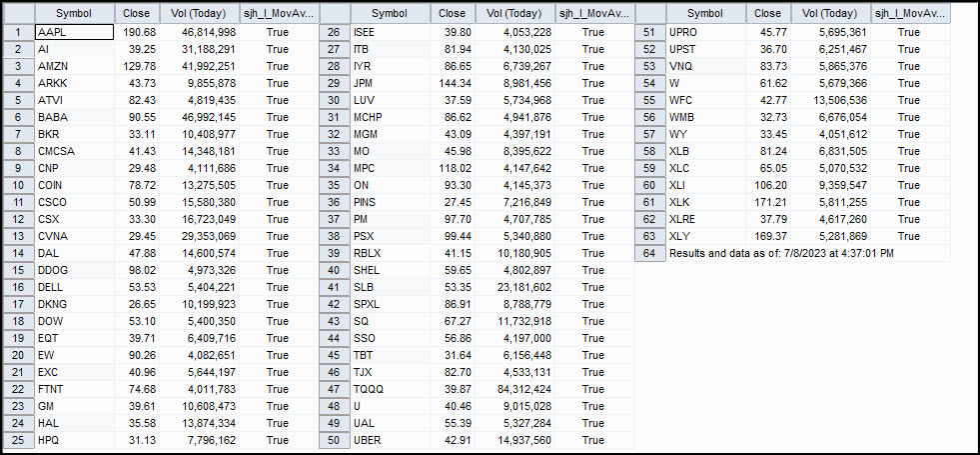
Task: Click the first Close column header
Action: [x=137, y=13]
